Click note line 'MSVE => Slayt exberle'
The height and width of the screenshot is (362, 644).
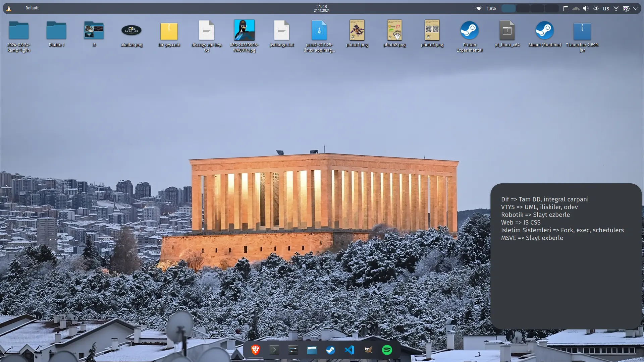pos(532,238)
